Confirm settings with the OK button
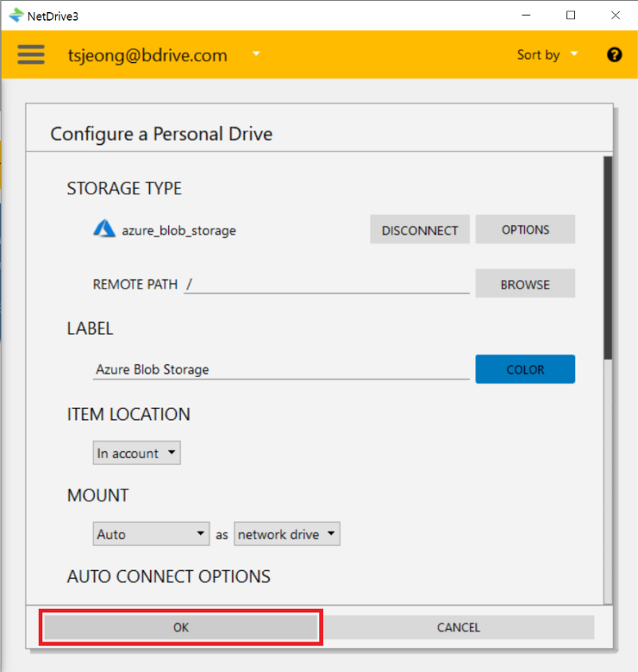Screen dimensions: 638x672 coord(180,627)
